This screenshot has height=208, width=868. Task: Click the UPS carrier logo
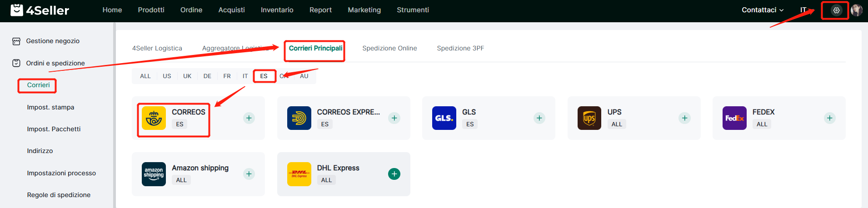(589, 118)
